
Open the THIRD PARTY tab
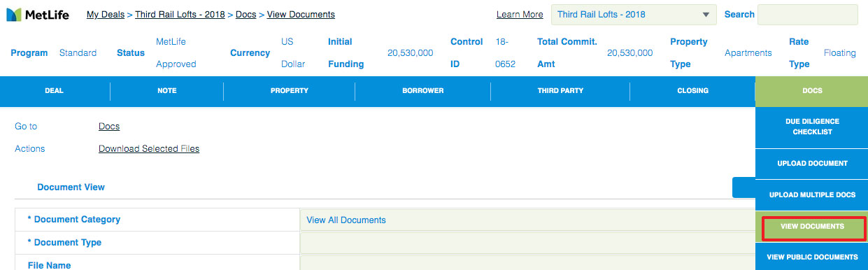[560, 91]
